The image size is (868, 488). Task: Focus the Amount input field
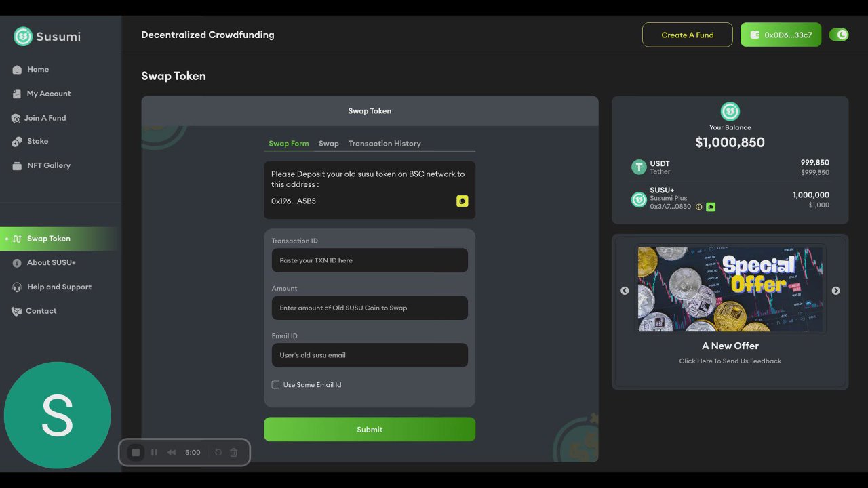click(x=370, y=308)
